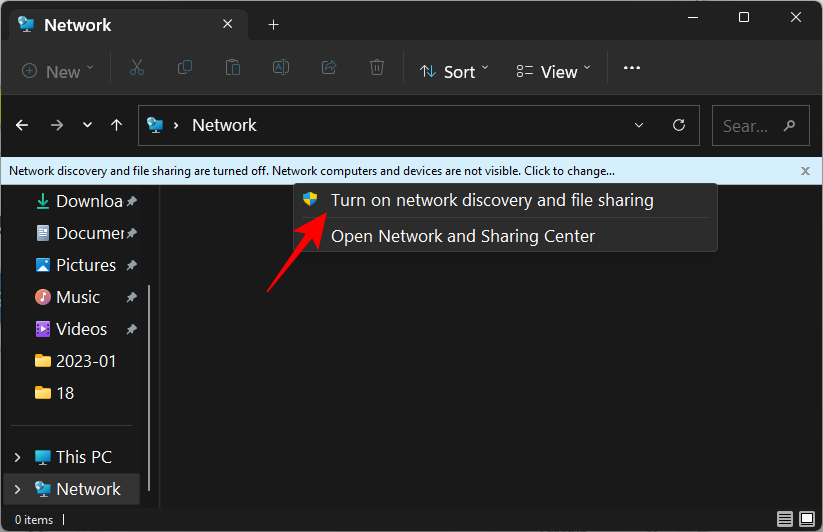Go up one folder level
This screenshot has width=823, height=532.
pos(117,126)
